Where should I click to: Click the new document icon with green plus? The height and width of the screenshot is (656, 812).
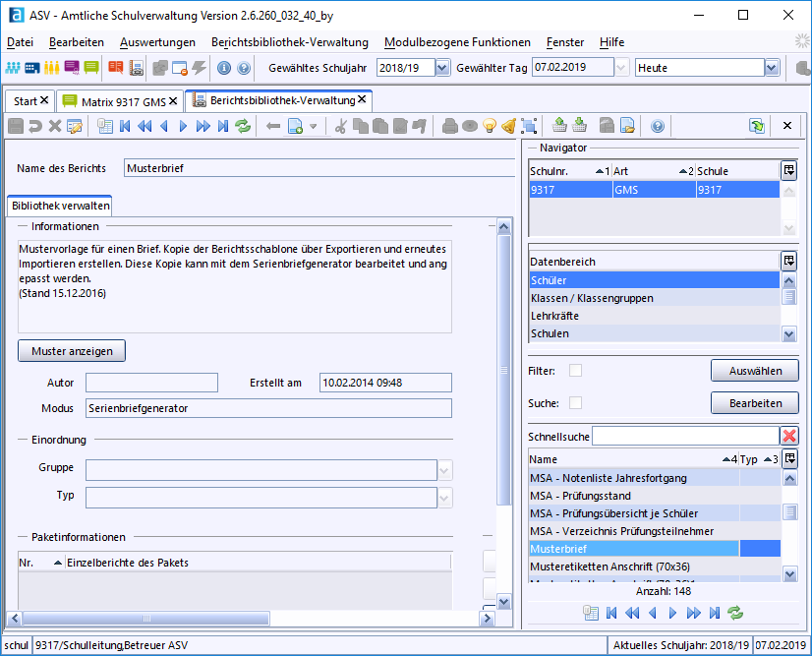click(x=295, y=126)
